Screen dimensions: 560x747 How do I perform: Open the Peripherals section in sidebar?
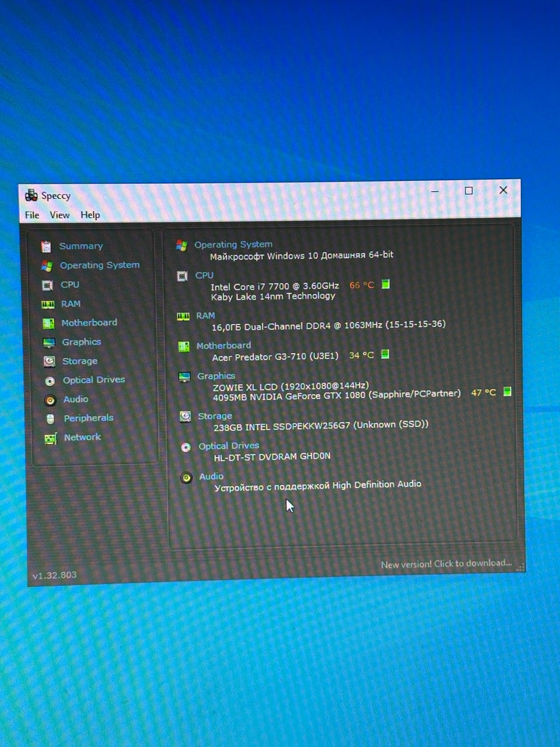click(x=89, y=418)
